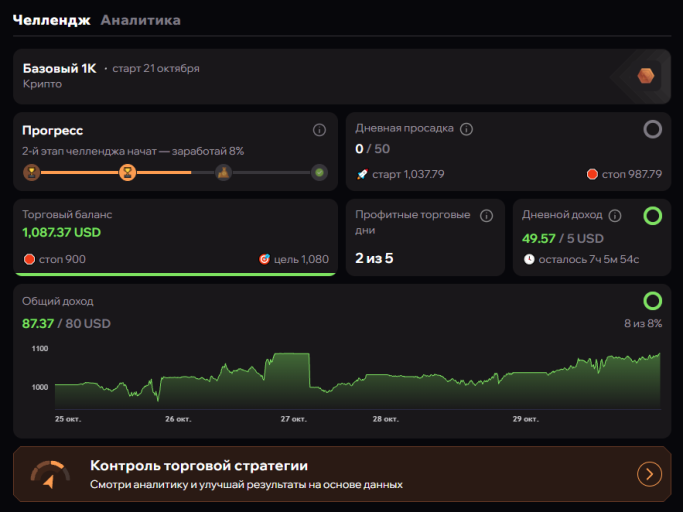Click target icon beside цель 1,080
Image resolution: width=683 pixels, height=512 pixels.
[x=264, y=259]
